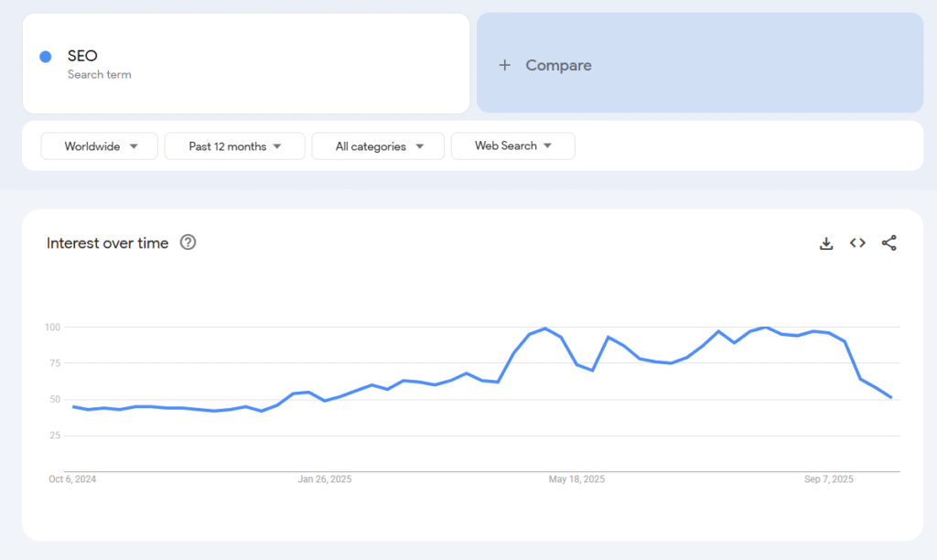This screenshot has height=560, width=937.
Task: Click the Interest over time heading
Action: click(x=108, y=243)
